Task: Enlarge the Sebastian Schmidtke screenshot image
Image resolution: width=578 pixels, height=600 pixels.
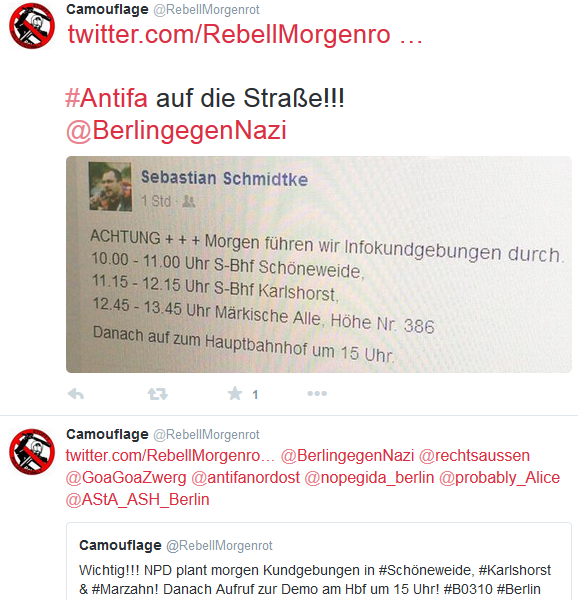Action: [x=319, y=264]
